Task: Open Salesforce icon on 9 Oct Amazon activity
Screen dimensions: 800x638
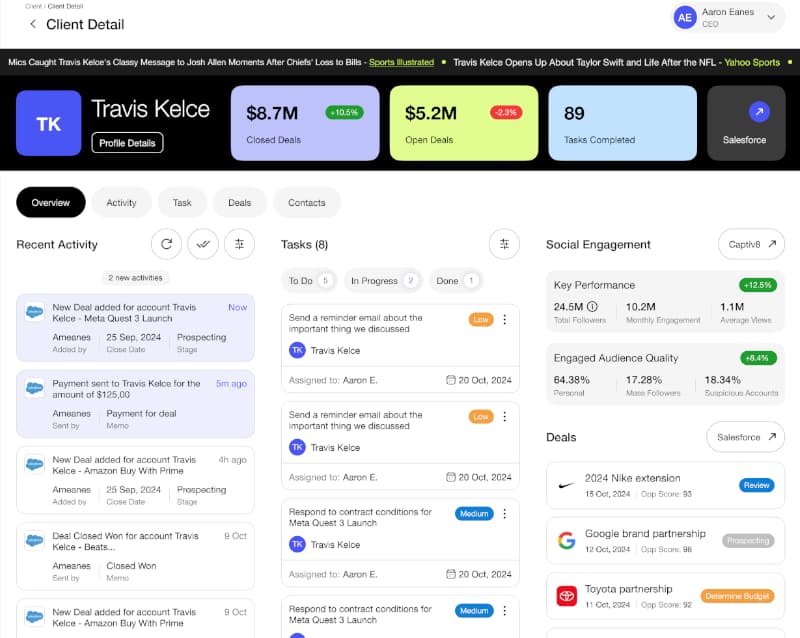Action: (35, 616)
